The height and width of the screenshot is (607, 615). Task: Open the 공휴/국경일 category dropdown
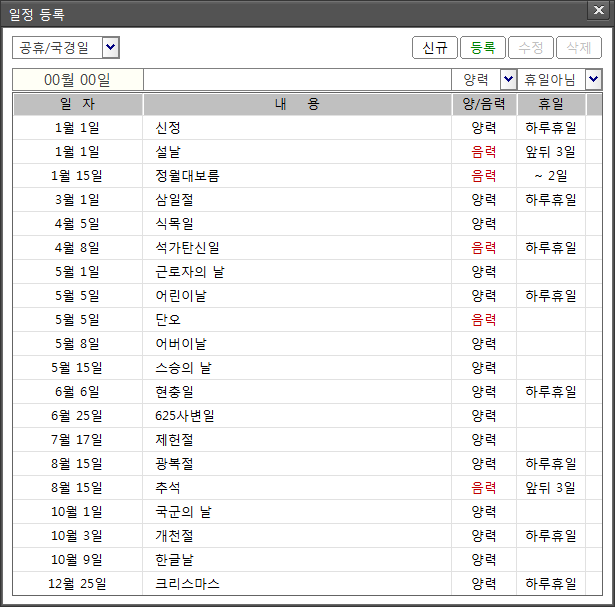click(111, 47)
